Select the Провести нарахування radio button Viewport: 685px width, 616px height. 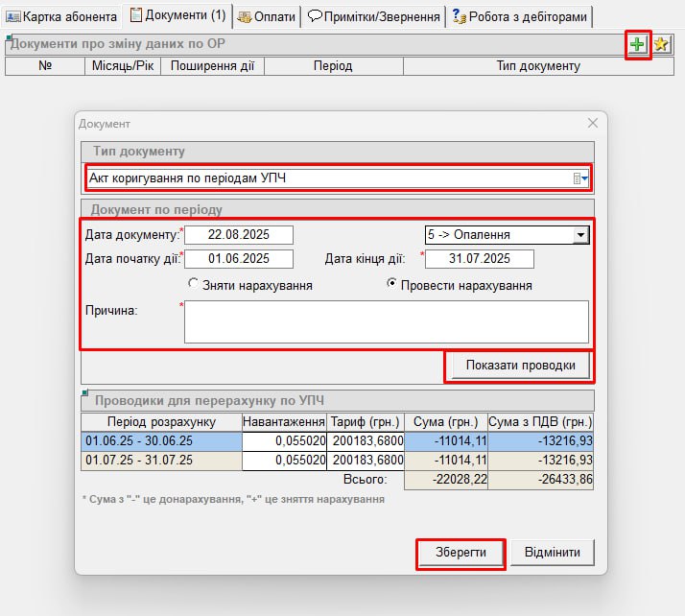pos(392,285)
